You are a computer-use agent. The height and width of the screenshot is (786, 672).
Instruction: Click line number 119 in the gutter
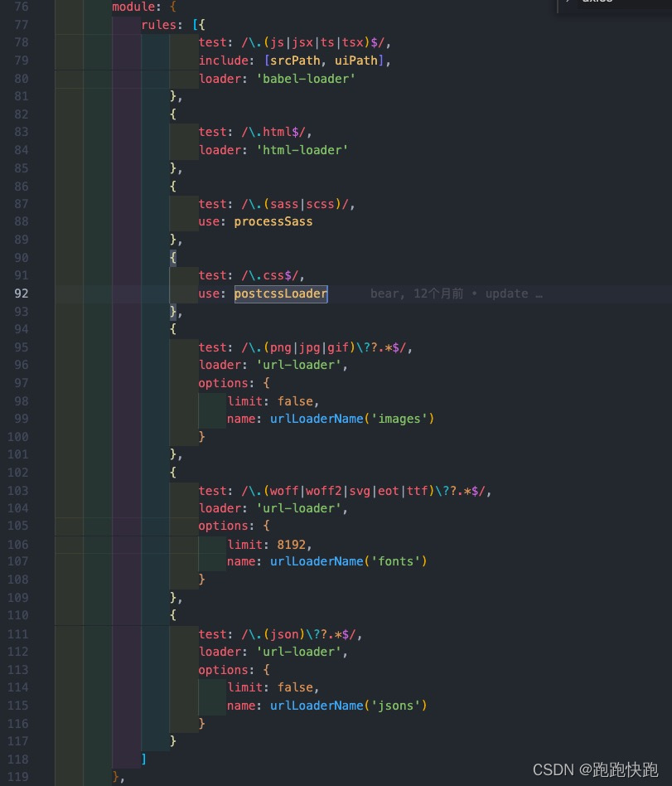[x=18, y=777]
